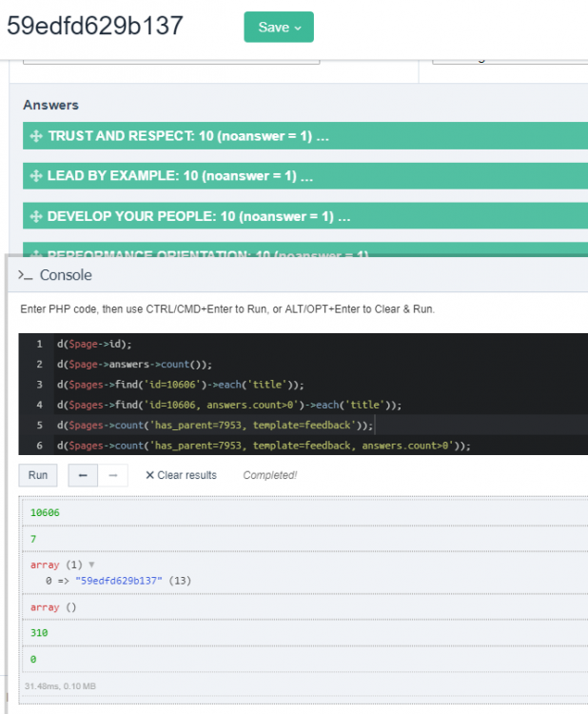Click move icon on PERFORMANCE ORIENTATION row

(x=36, y=253)
